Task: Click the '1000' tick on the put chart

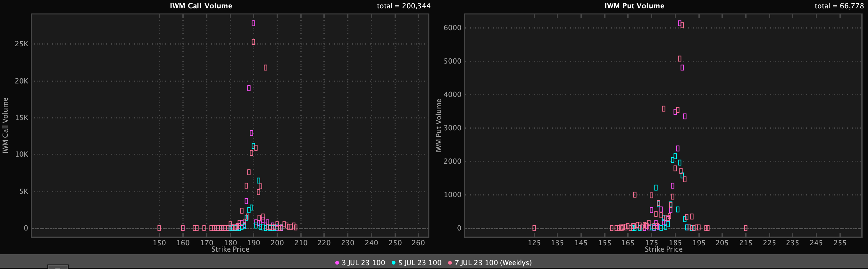Action: point(453,195)
